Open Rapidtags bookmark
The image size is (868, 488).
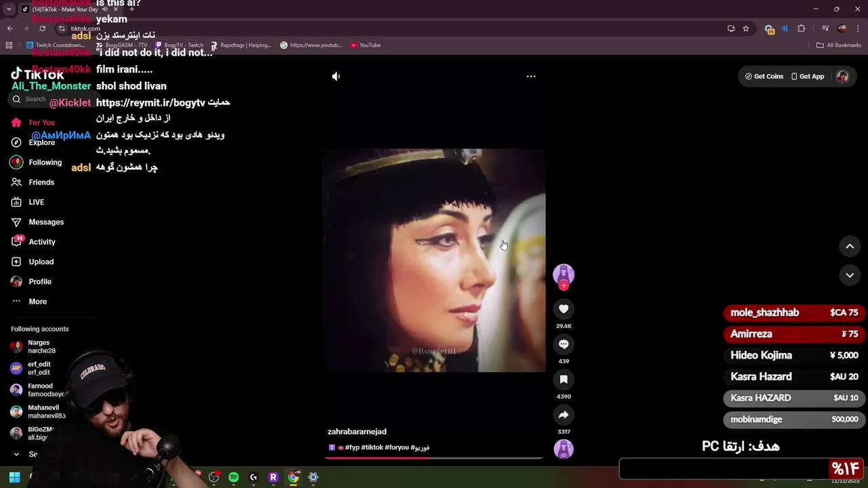click(241, 45)
